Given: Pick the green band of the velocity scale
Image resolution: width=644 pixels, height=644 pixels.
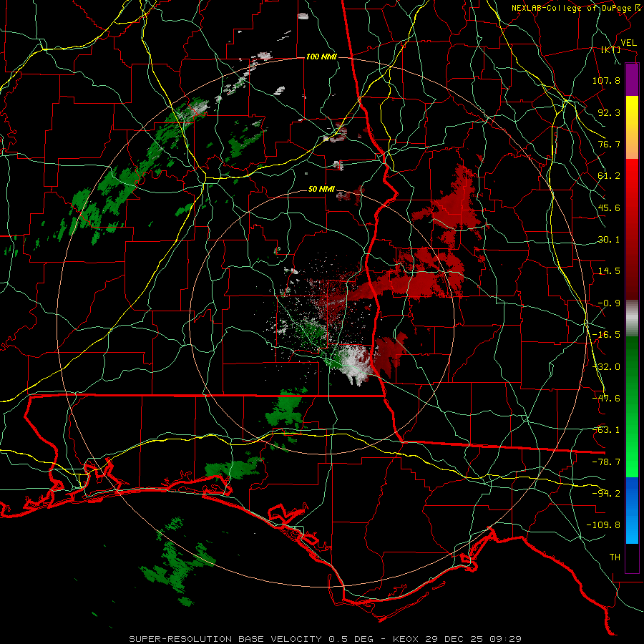Looking at the screenshot, I should pyautogui.click(x=632, y=406).
